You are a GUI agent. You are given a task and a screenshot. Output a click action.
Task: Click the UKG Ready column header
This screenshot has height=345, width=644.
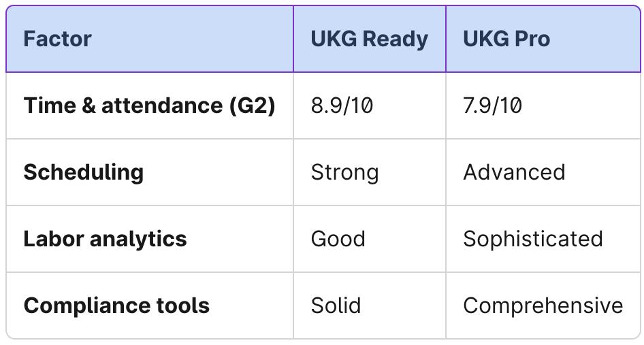pyautogui.click(x=369, y=39)
